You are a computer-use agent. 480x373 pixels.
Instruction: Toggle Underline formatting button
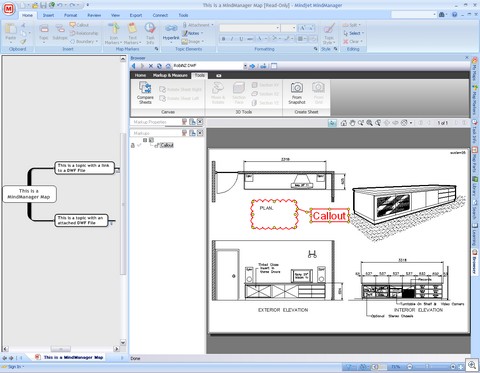coord(241,39)
